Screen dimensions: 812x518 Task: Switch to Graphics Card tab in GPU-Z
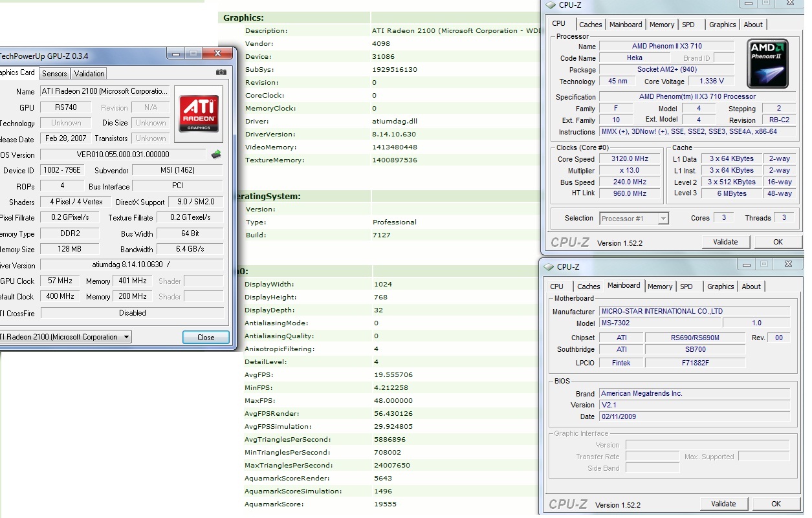(17, 72)
